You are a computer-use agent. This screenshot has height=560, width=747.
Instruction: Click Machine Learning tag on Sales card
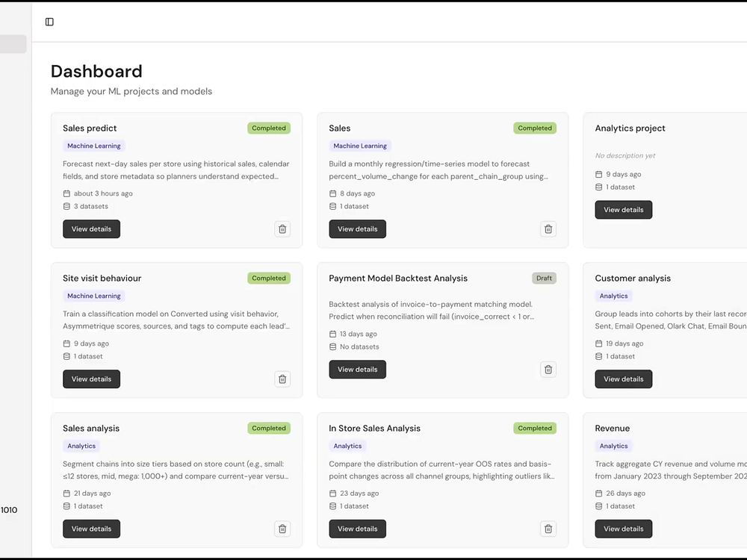360,146
